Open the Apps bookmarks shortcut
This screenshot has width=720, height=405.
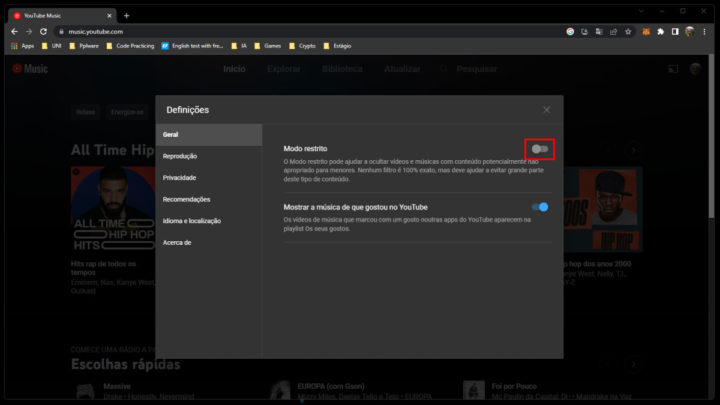click(x=22, y=46)
